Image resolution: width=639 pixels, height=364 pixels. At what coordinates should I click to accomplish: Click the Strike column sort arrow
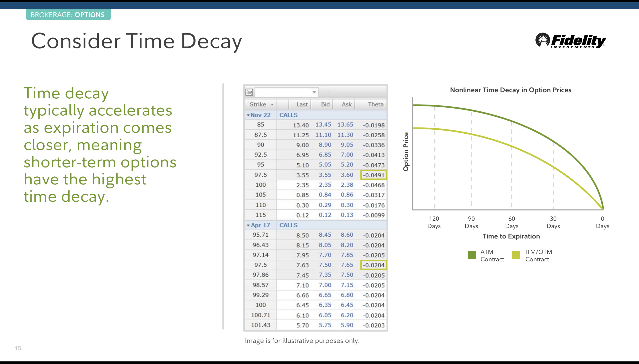272,105
